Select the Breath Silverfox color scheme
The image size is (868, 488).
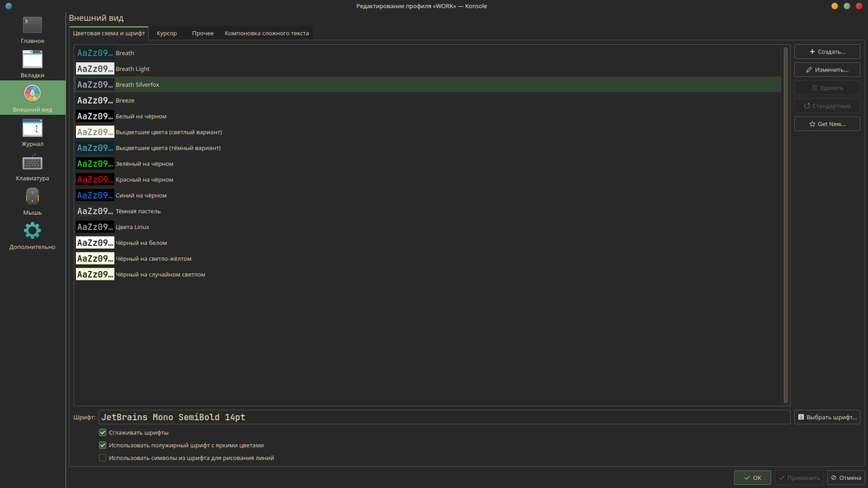click(x=427, y=85)
